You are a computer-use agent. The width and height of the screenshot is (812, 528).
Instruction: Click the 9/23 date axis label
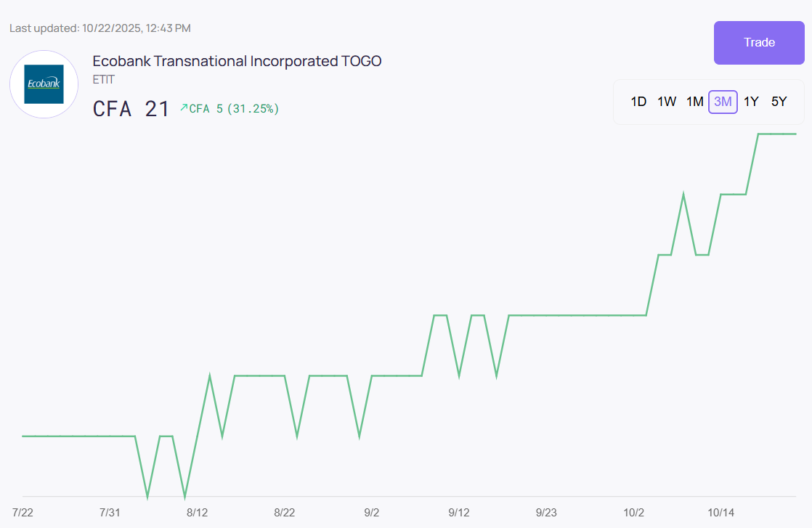coord(546,513)
